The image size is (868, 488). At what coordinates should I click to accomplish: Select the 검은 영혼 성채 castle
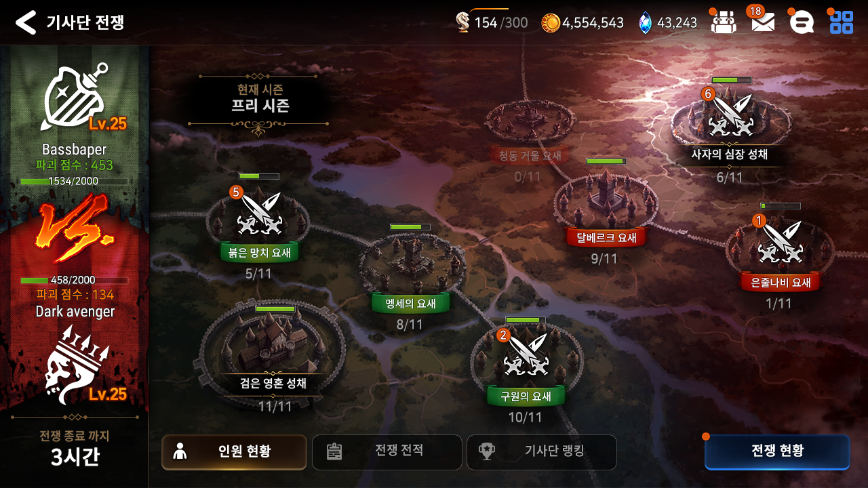[273, 346]
